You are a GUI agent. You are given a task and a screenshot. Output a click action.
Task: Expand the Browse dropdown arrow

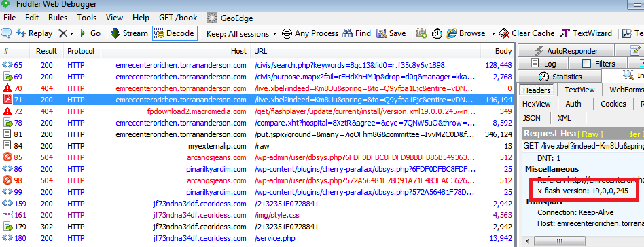493,34
